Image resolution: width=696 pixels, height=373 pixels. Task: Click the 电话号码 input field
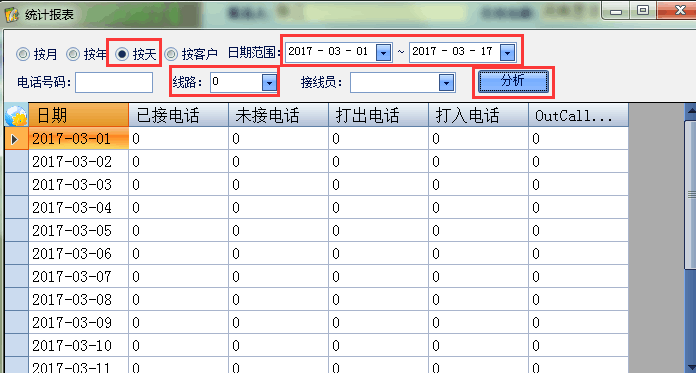[114, 83]
